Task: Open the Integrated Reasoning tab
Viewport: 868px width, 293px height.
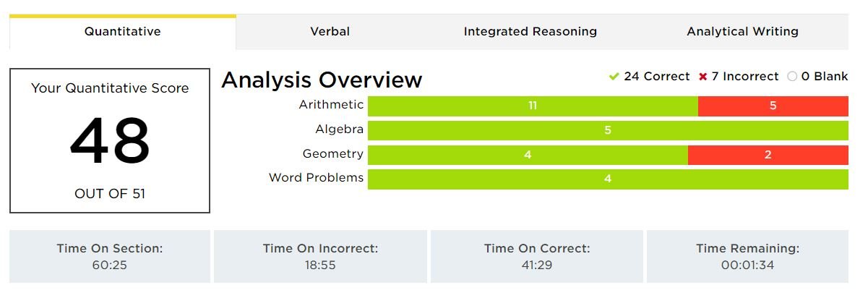Action: click(530, 32)
